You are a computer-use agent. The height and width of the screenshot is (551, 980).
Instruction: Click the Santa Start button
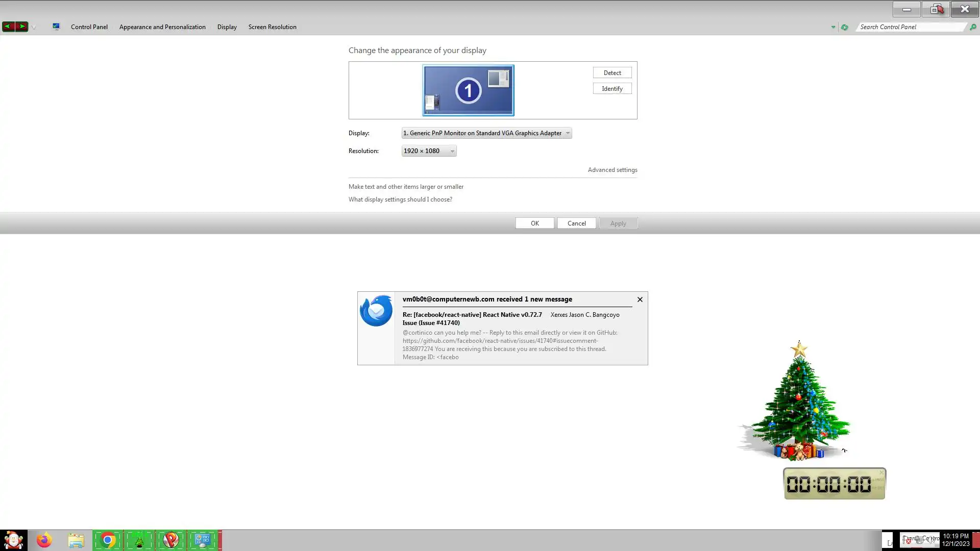point(13,540)
